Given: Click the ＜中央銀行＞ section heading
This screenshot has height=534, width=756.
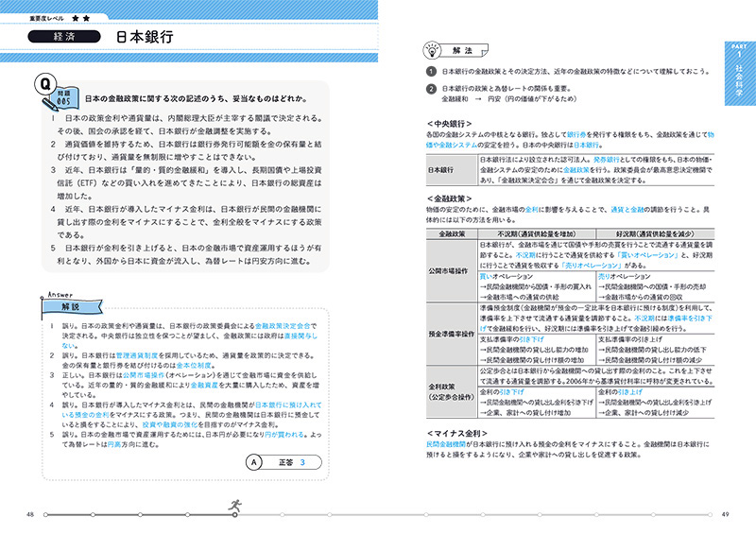Looking at the screenshot, I should (449, 124).
